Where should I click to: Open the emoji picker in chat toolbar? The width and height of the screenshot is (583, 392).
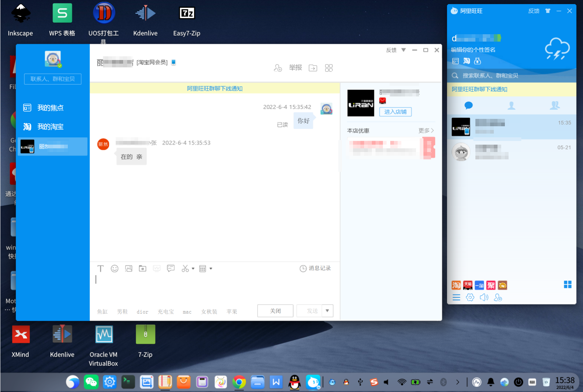click(x=115, y=268)
